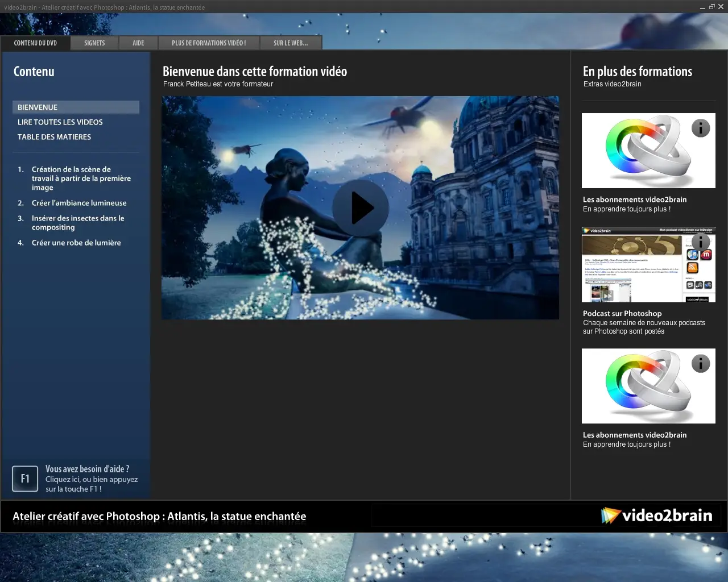Restore down the video2brain window
Screen dimensions: 728x582
point(712,7)
